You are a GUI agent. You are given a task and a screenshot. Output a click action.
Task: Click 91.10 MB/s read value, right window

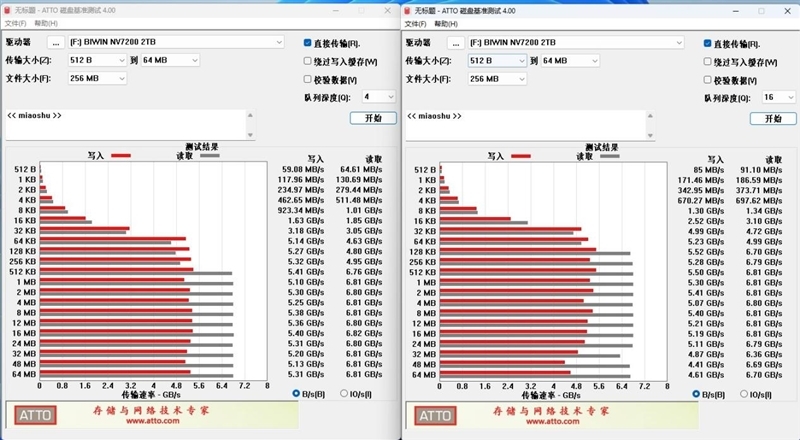pyautogui.click(x=761, y=169)
